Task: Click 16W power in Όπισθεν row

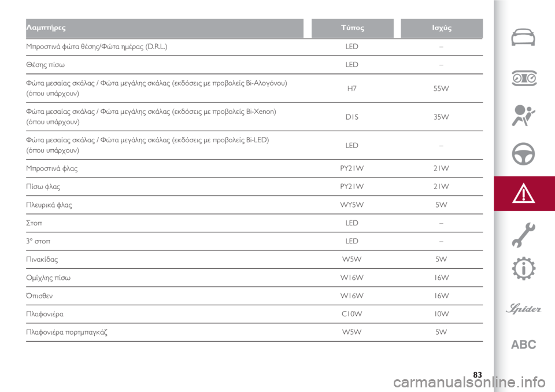Action: [441, 295]
